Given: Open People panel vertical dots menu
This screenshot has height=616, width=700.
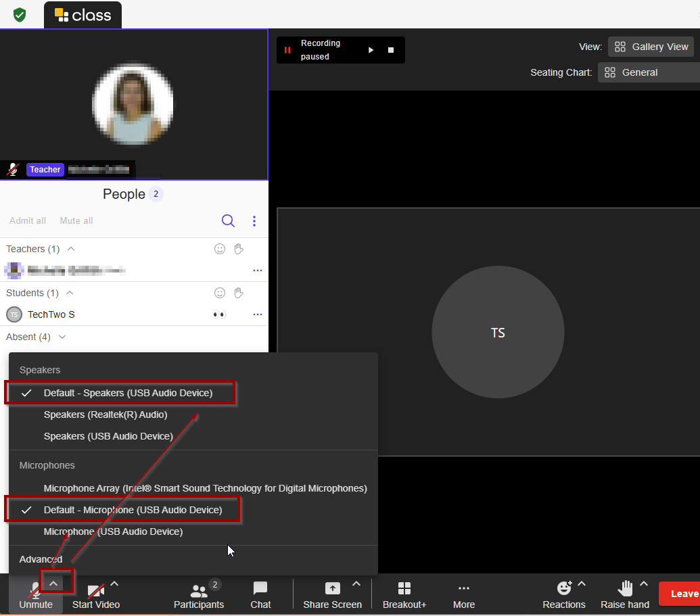Looking at the screenshot, I should point(254,221).
